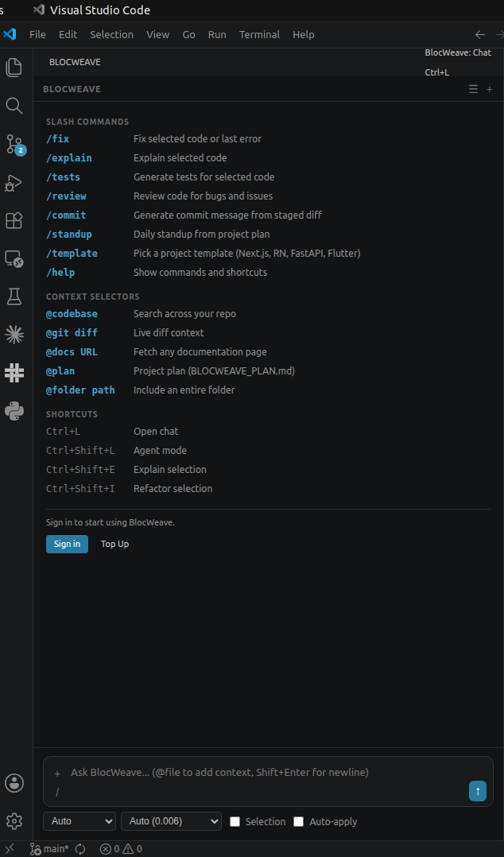The height and width of the screenshot is (857, 504).
Task: Open Run and Debug view
Action: click(x=14, y=183)
